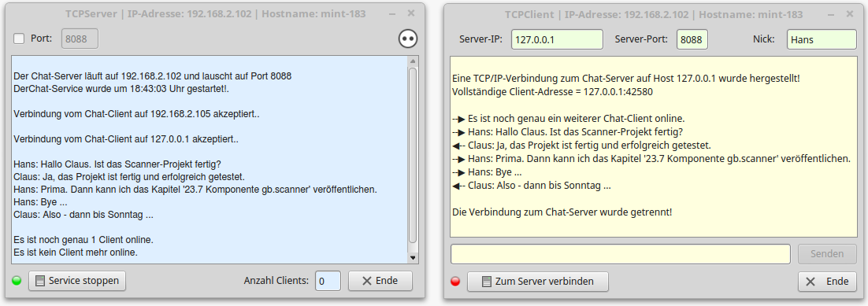
Task: Toggle the Port checkbox
Action: 19,39
